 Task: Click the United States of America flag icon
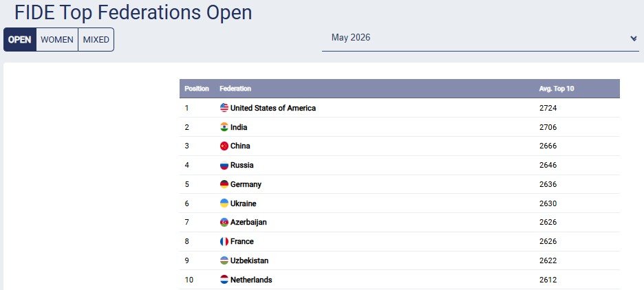click(x=224, y=108)
